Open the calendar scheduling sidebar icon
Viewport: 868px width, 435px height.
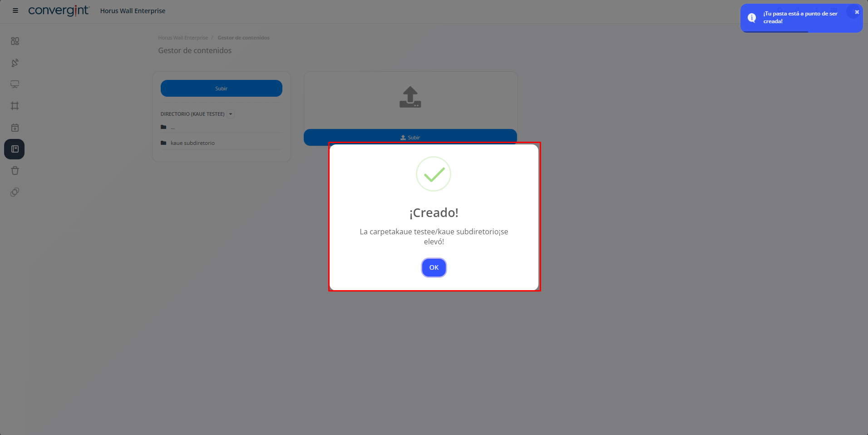(15, 128)
